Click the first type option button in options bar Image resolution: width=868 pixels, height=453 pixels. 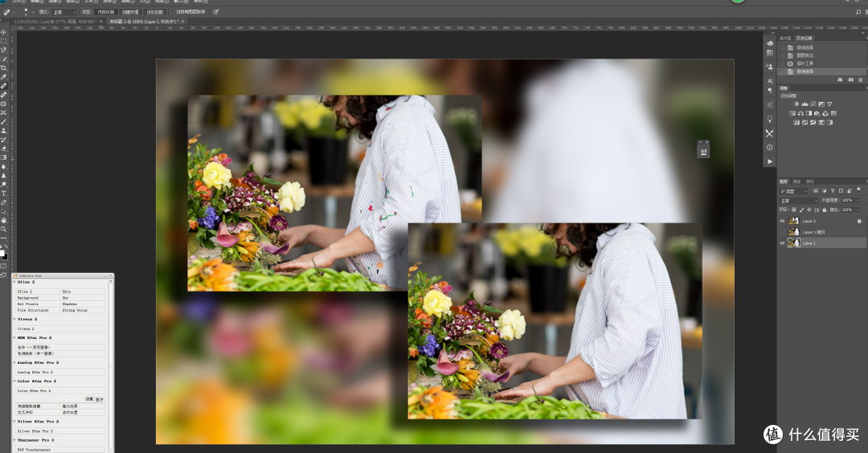(x=106, y=12)
